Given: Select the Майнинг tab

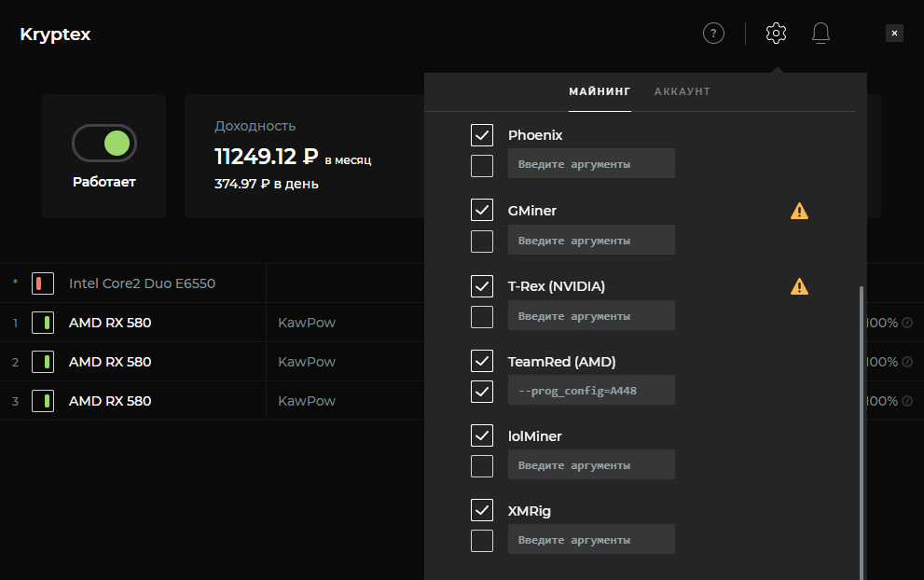Looking at the screenshot, I should [600, 91].
